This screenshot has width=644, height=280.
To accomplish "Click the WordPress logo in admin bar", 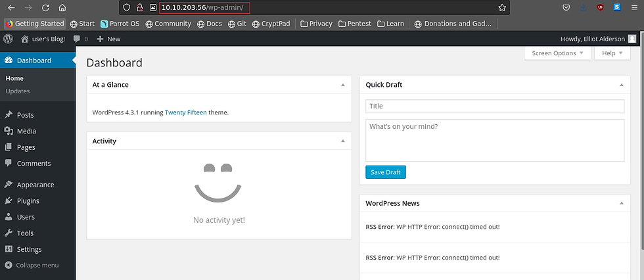I will [8, 39].
